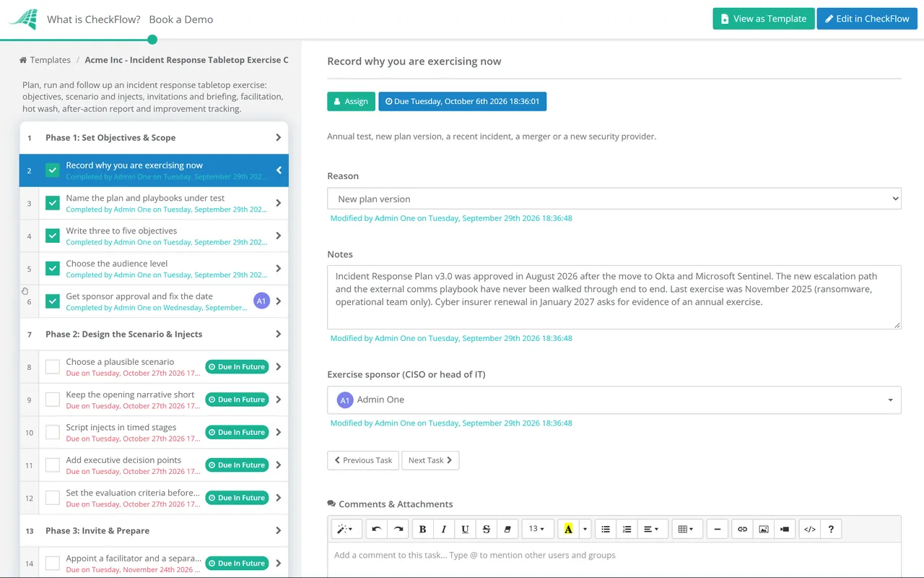Screen dimensions: 924x578
Task: Uncheck 'Name the plan and playbooks under test'
Action: tap(53, 203)
